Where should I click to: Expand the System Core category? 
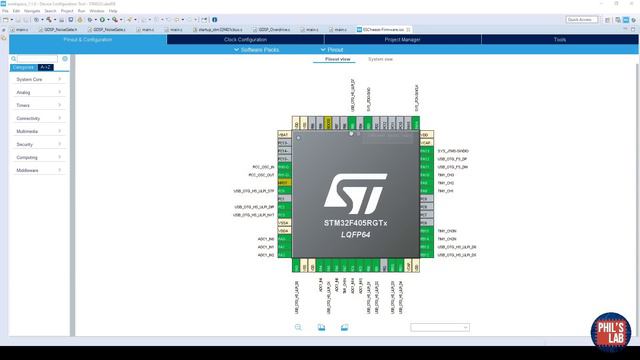click(38, 79)
